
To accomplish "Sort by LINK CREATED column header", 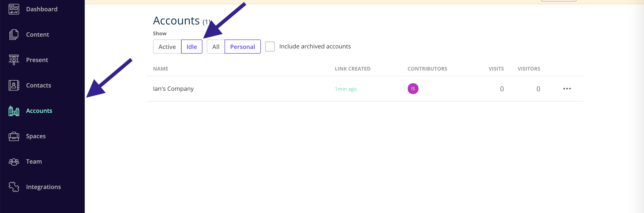I will pos(353,69).
